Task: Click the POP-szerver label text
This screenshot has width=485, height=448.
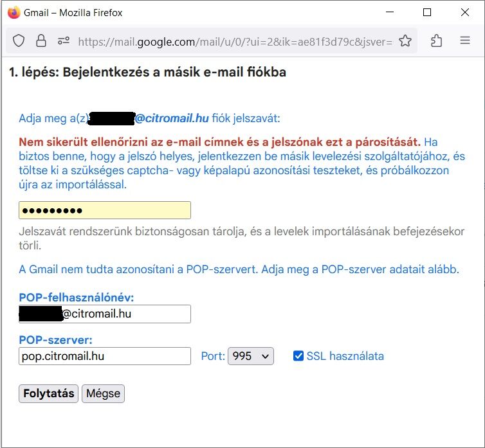Action: point(56,340)
